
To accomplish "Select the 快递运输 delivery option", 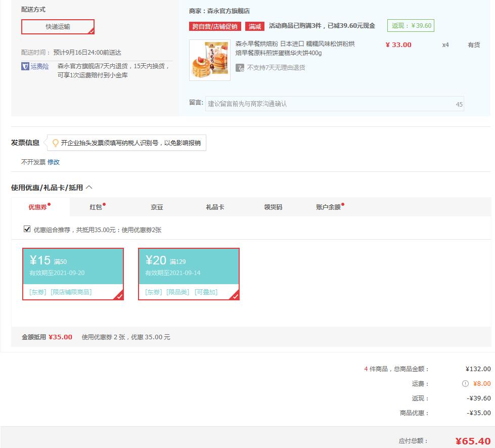I will tap(58, 27).
